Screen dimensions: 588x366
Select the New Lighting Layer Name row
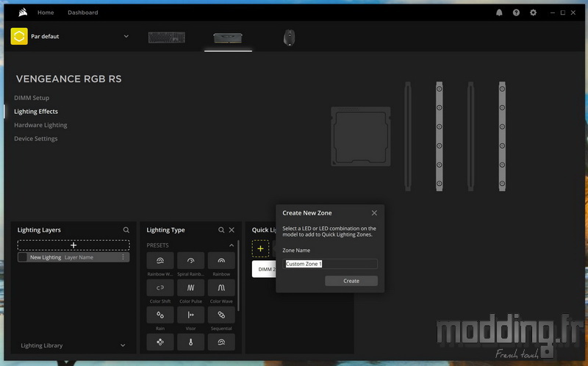tap(73, 257)
